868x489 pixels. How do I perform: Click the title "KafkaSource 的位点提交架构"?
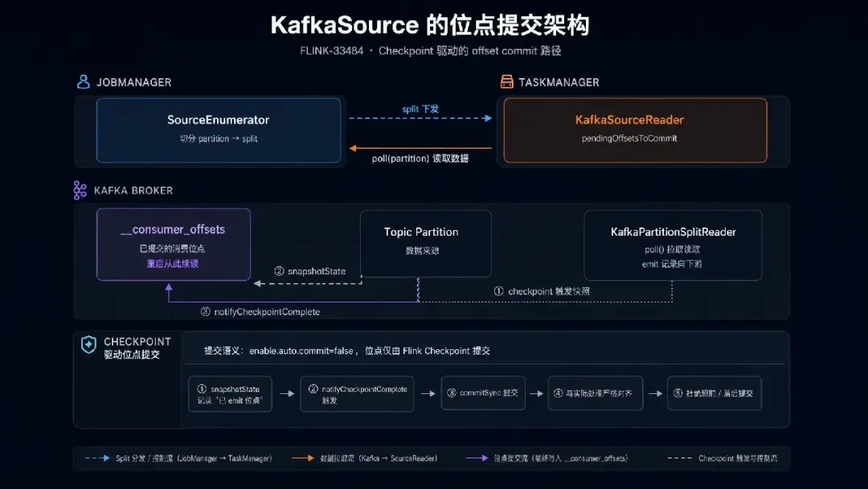coord(430,25)
